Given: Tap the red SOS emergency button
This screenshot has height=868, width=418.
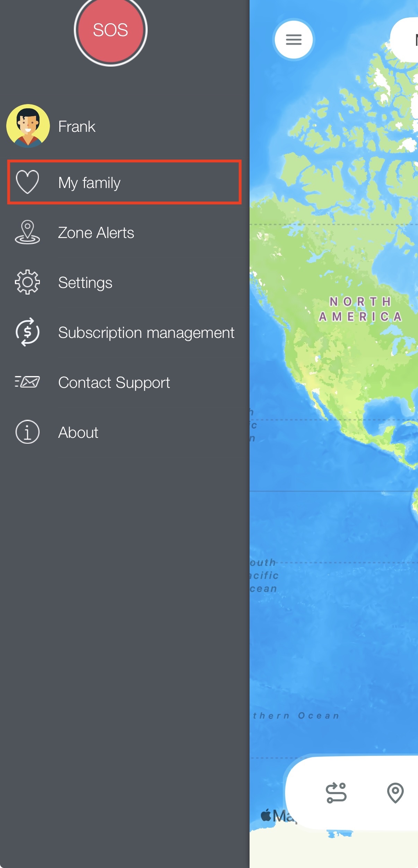Looking at the screenshot, I should 111,30.
